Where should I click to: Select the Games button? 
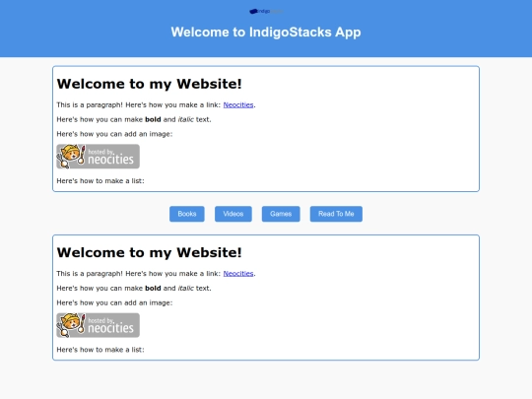[x=281, y=214]
